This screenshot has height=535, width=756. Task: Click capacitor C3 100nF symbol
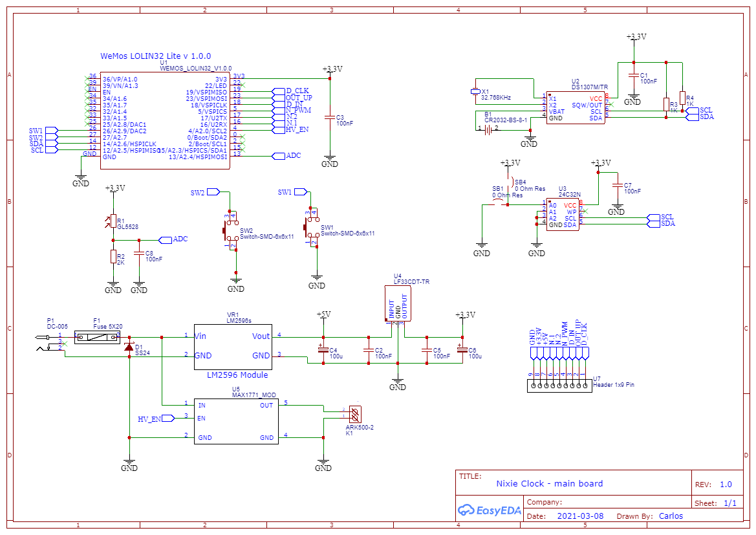point(330,118)
